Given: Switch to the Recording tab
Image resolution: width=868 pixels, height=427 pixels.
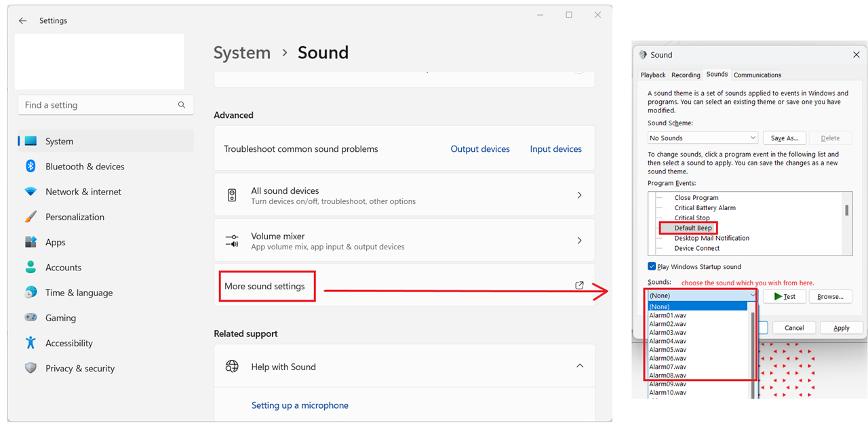Looking at the screenshot, I should 686,75.
